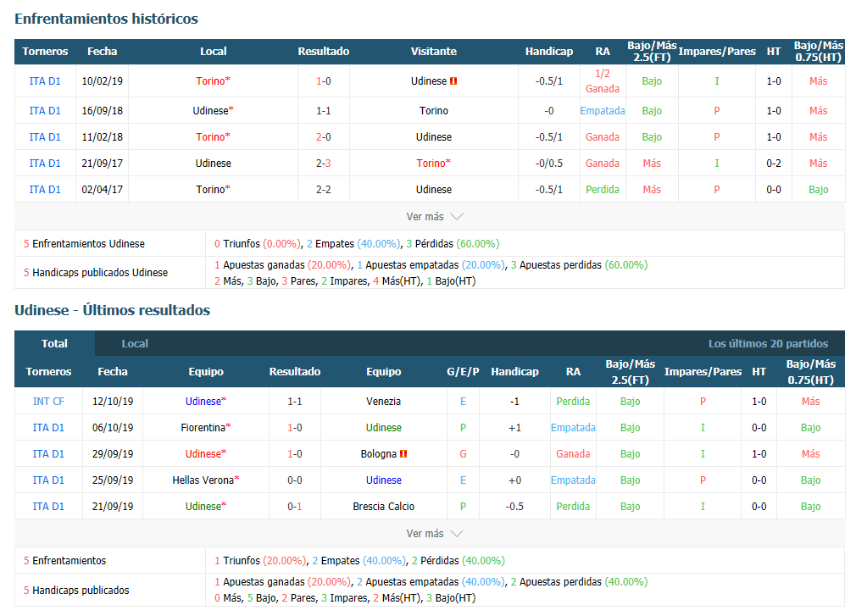This screenshot has height=616, width=856.
Task: Click the 'Enfrentamientos históricos' heading
Action: point(107,19)
